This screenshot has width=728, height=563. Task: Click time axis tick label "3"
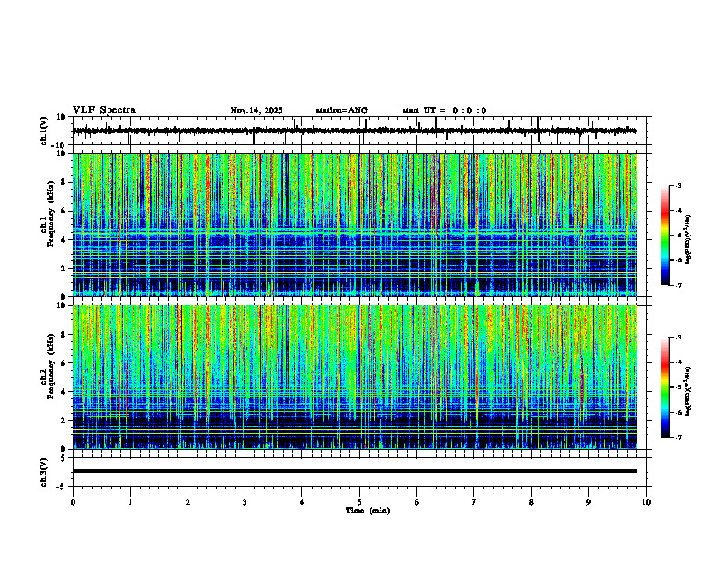pyautogui.click(x=245, y=502)
